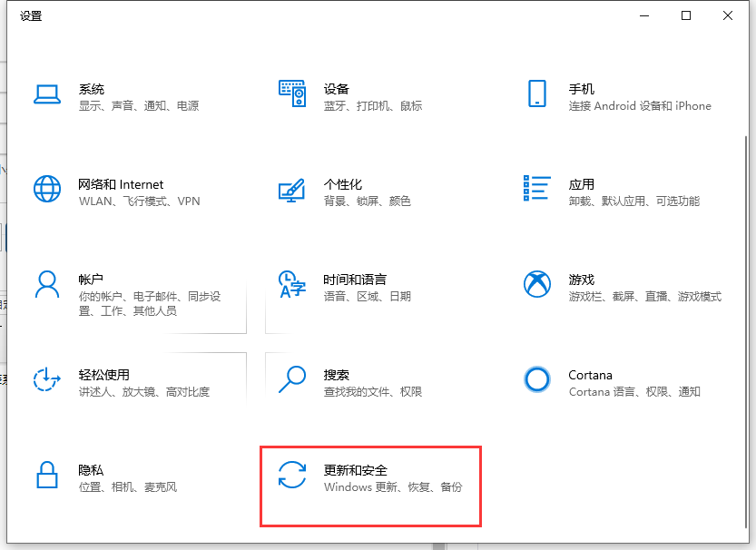Viewport: 756px width, 550px height.
Task: Open the 个性化 paintbrush icon
Action: click(x=292, y=190)
